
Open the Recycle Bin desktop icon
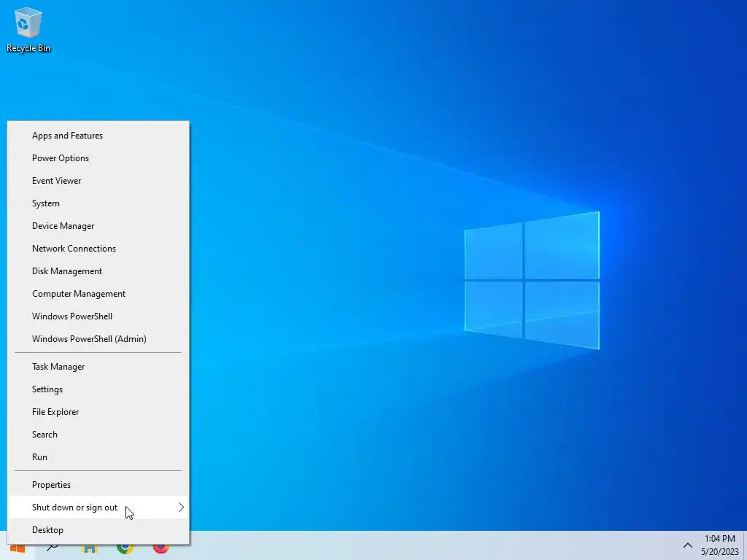28,30
